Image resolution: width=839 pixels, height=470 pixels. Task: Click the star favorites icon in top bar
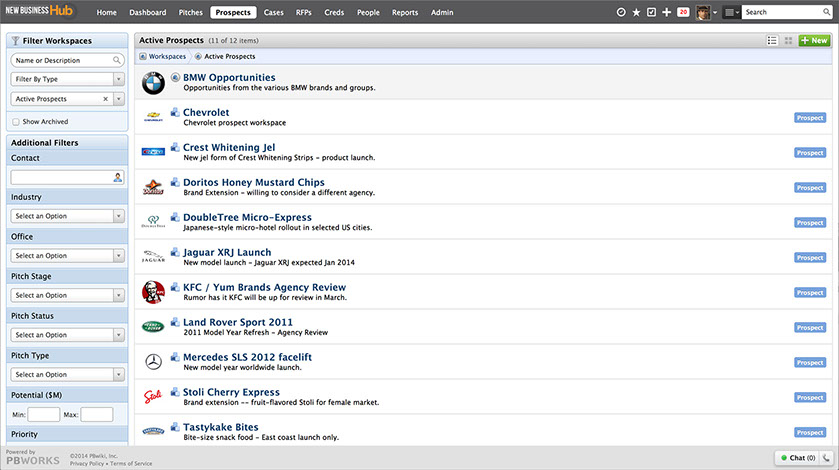tap(637, 12)
